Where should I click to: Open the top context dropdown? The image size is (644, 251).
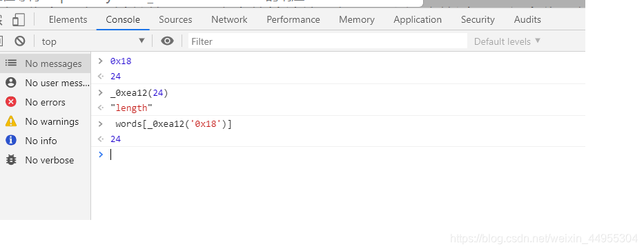click(93, 41)
